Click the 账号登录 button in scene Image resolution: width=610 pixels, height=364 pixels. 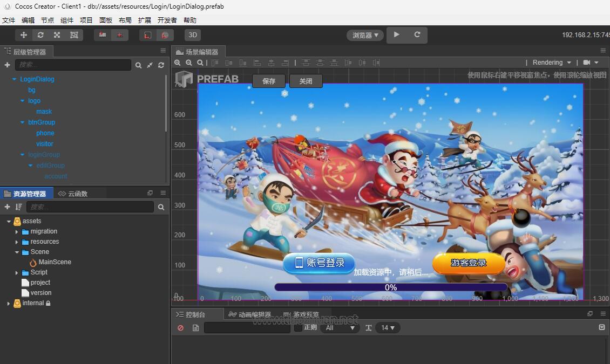[x=319, y=263]
